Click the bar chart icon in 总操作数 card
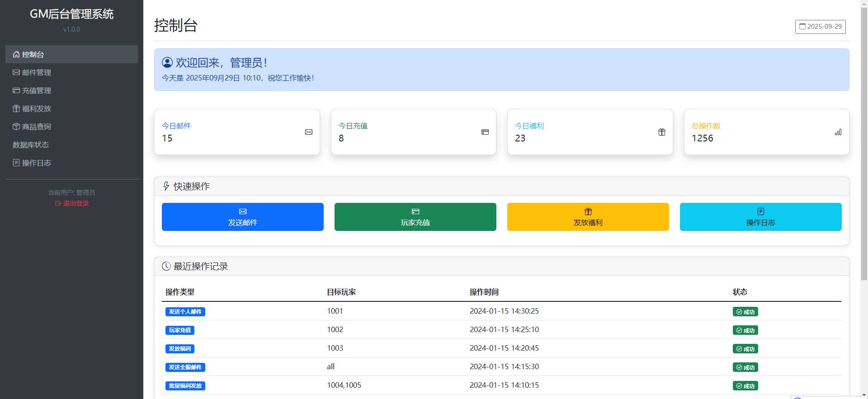Screen dimensions: 868x399 coord(838,132)
